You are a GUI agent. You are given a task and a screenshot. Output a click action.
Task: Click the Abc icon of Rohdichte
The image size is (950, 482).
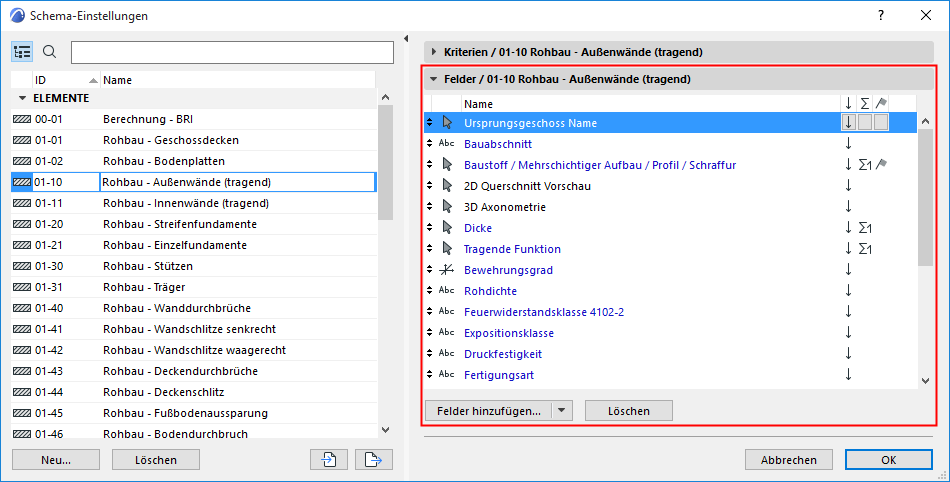pos(447,290)
